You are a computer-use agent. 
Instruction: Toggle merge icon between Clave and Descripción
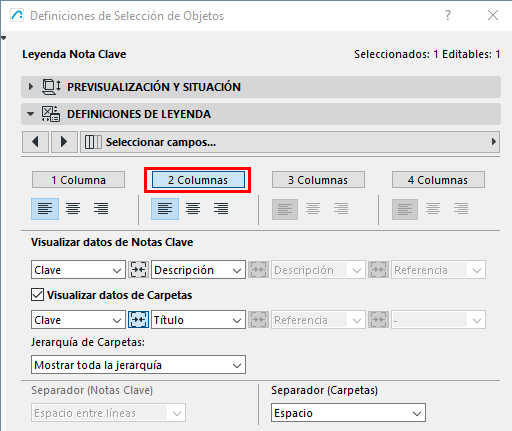138,270
